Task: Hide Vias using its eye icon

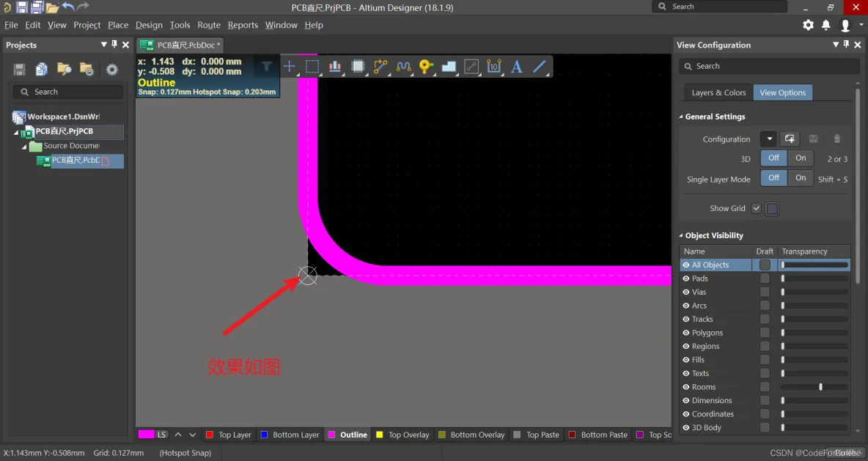Action: 686,292
